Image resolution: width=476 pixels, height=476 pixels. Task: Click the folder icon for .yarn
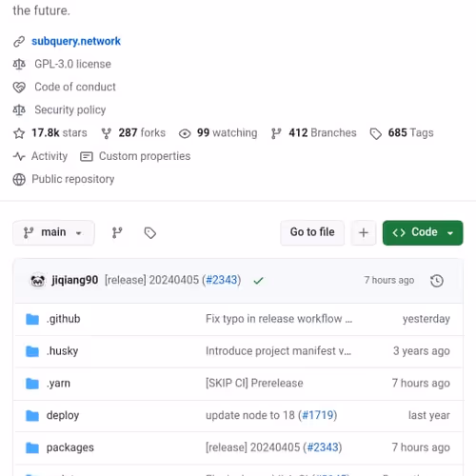(32, 384)
